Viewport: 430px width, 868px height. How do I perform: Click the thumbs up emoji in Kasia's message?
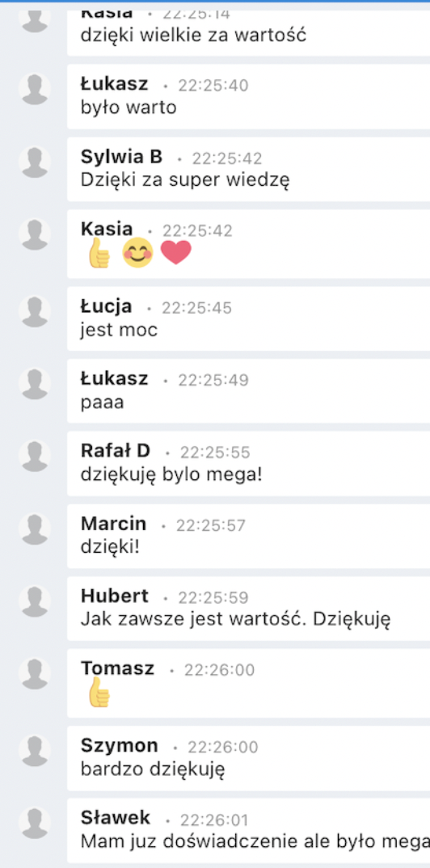99,253
